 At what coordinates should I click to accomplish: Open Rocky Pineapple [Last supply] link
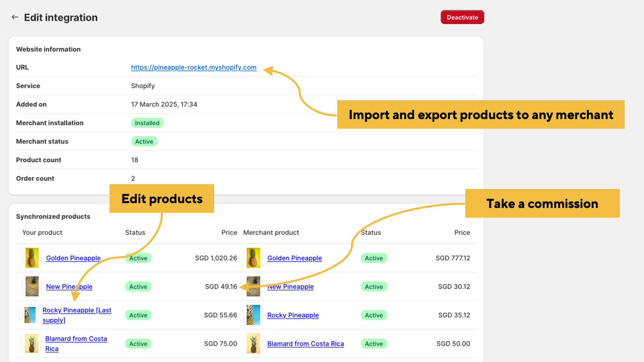tap(76, 311)
